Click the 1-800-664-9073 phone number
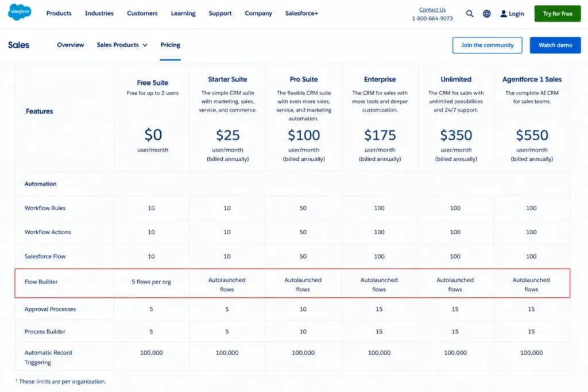The height and width of the screenshot is (392, 588). click(x=432, y=18)
